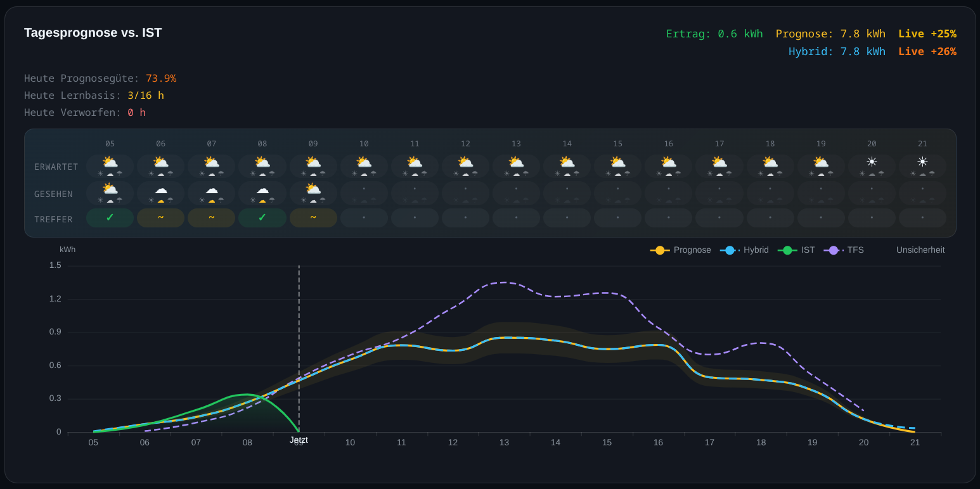
Task: Click the expected weather icon for hour 19
Action: click(x=821, y=162)
